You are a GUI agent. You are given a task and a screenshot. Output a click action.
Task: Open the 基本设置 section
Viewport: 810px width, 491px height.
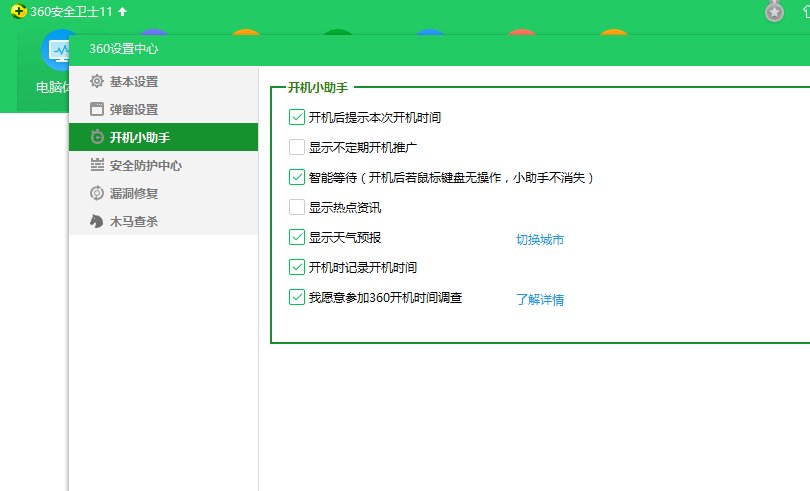pos(163,81)
